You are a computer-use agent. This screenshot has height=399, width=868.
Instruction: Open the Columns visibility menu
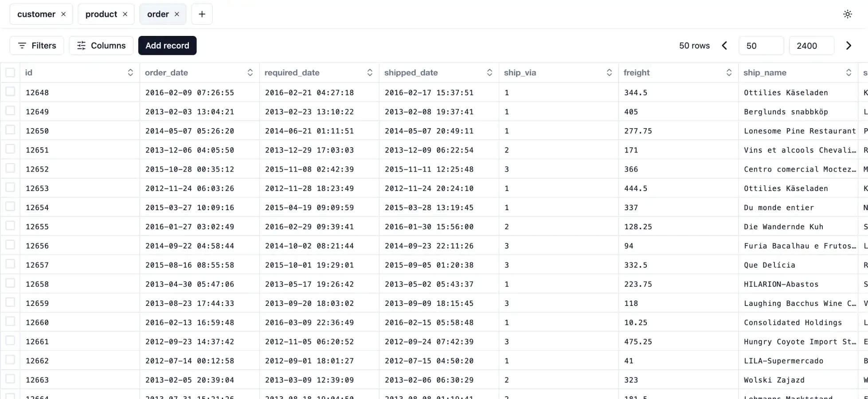click(x=101, y=46)
